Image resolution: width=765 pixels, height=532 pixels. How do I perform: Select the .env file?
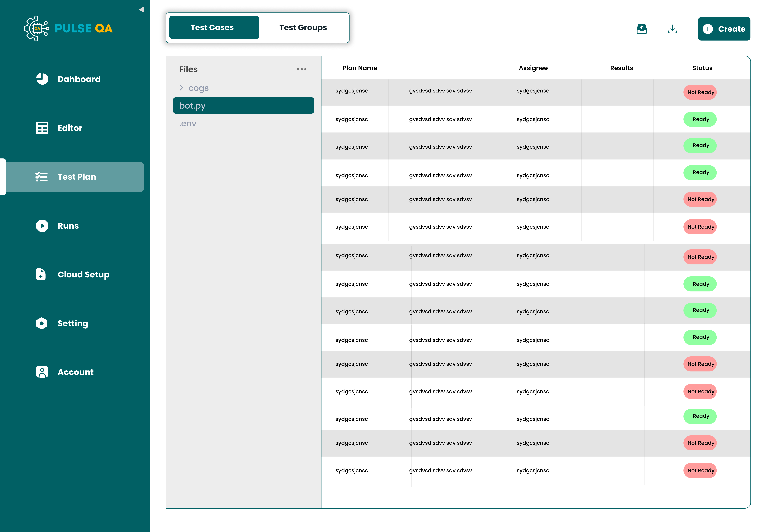point(188,123)
